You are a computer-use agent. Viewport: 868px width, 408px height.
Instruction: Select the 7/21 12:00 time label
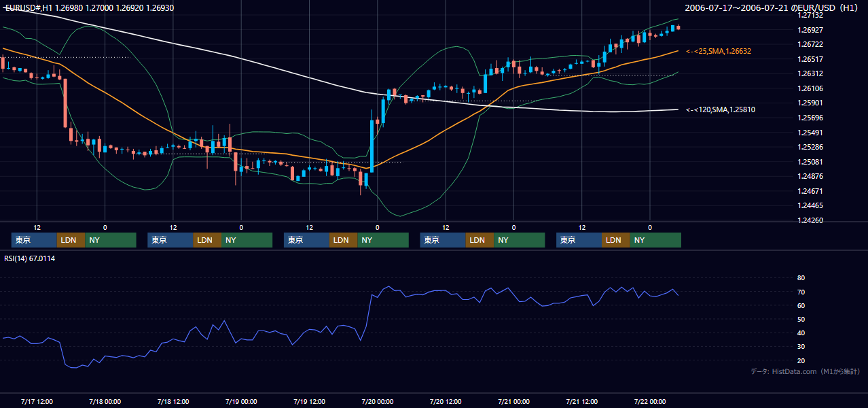[x=581, y=401]
